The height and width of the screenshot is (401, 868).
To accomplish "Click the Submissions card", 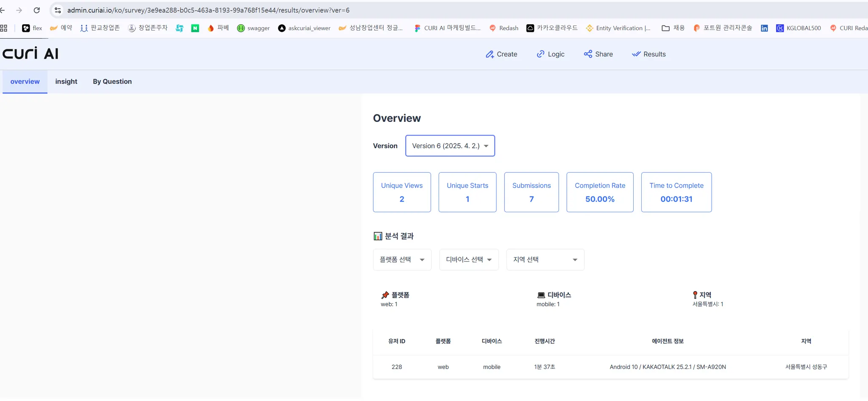I will pyautogui.click(x=531, y=192).
